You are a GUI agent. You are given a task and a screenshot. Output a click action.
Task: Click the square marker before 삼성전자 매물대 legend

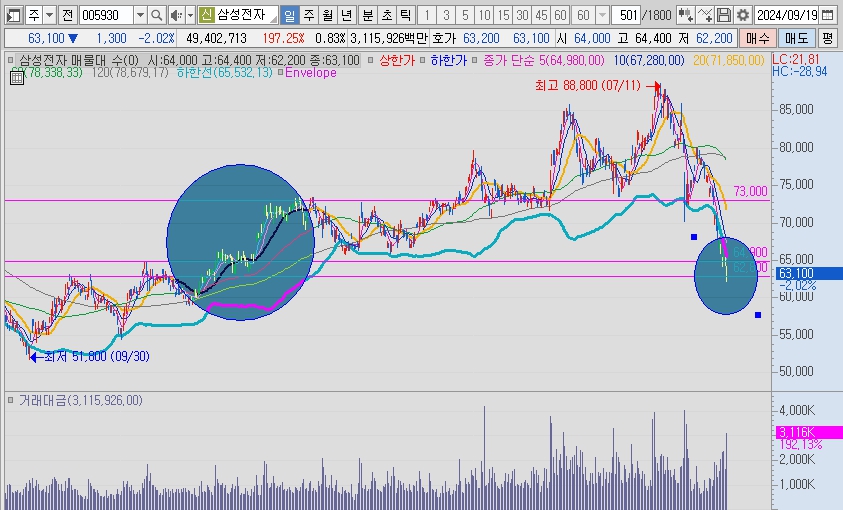click(x=11, y=60)
